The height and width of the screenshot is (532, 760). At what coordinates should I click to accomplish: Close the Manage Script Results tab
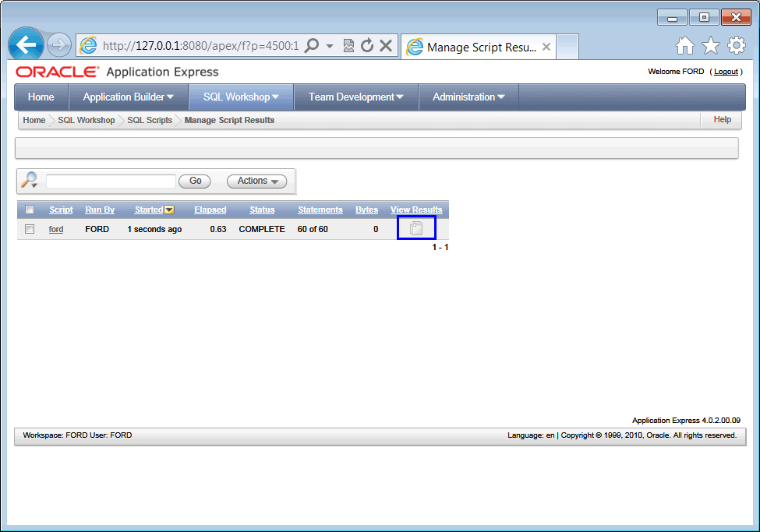546,47
